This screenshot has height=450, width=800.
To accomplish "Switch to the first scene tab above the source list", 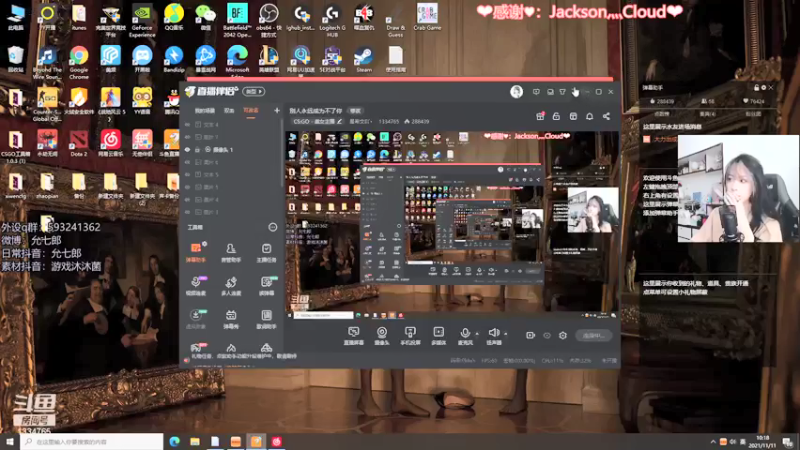I will click(205, 110).
